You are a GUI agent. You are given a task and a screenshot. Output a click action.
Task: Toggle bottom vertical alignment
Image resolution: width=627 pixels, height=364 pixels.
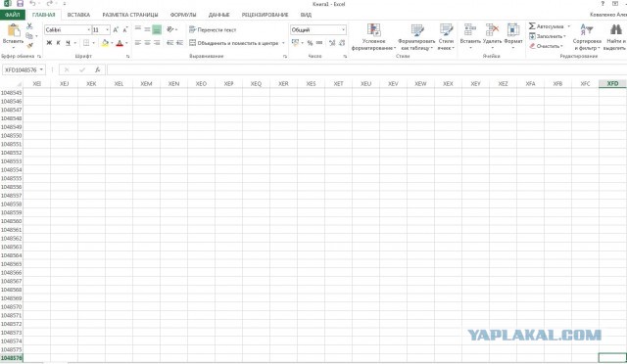[x=157, y=29]
